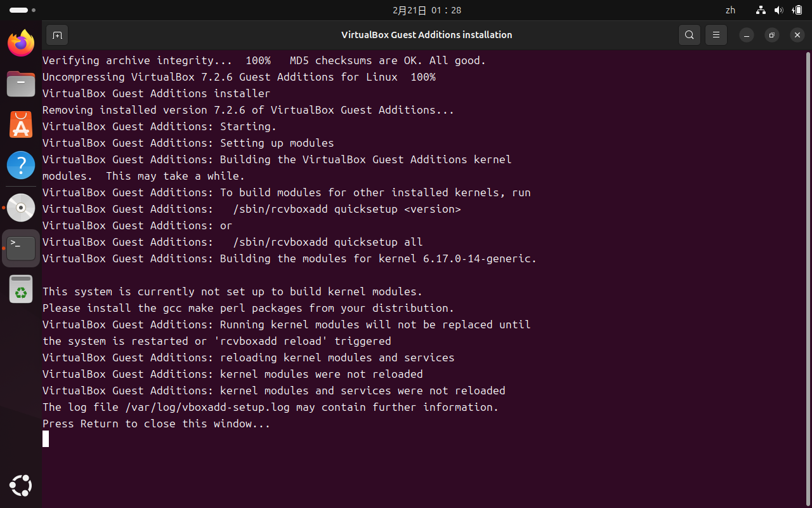Click the text 'MD5 checksums are OK. All good.'
The image size is (812, 508).
[388, 61]
